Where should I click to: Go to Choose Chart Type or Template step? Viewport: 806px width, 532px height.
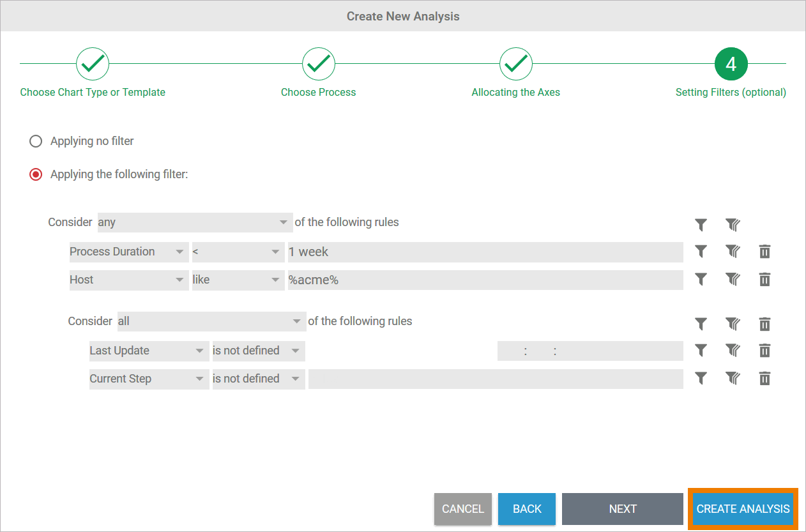[93, 64]
